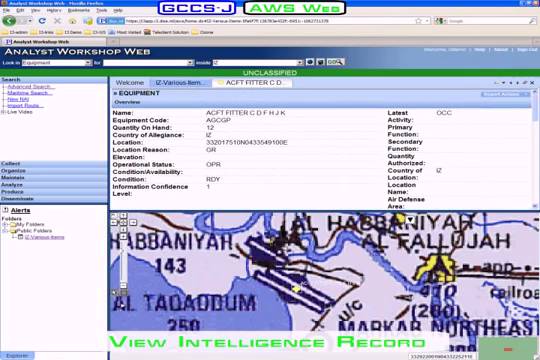540x360 pixels.
Task: Open the File menu
Action: pos(6,10)
